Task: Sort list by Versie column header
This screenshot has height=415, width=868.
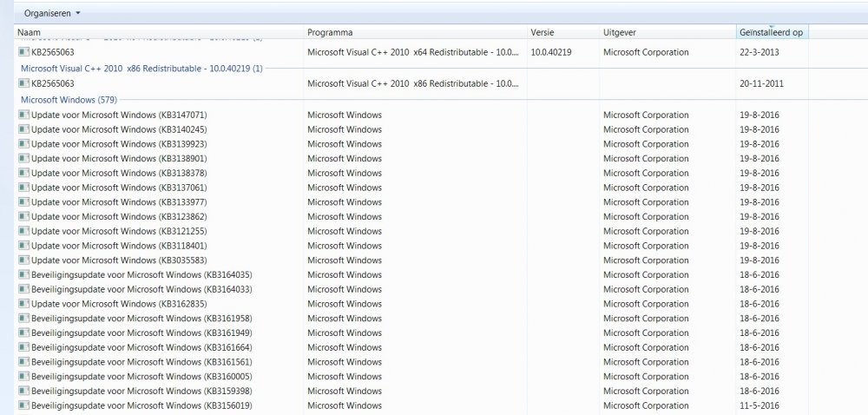Action: click(x=563, y=33)
